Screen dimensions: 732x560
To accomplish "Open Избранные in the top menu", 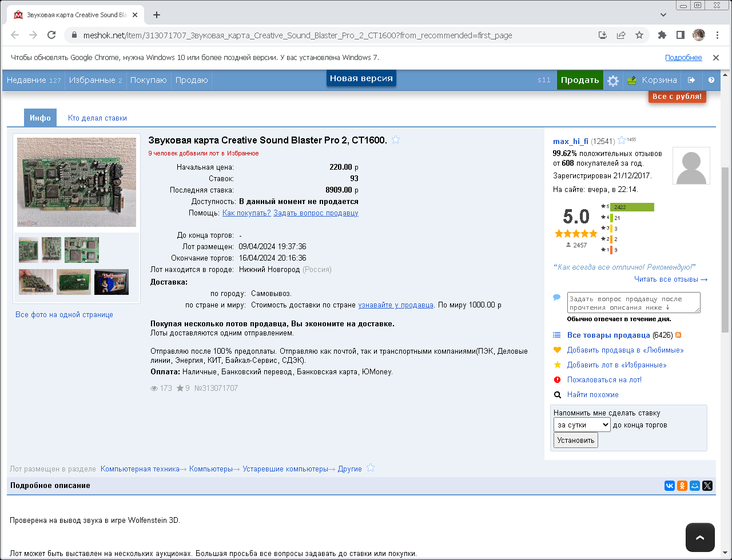I will coord(96,80).
